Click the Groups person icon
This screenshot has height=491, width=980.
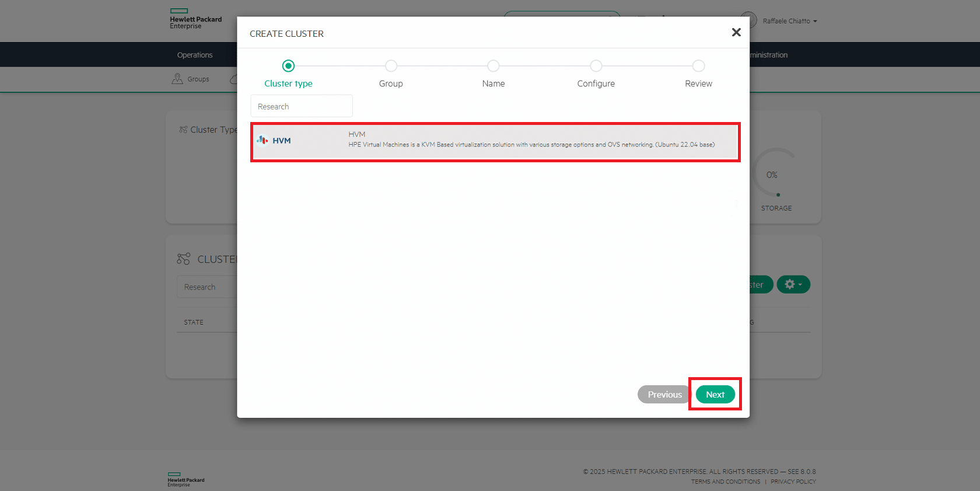(x=177, y=79)
